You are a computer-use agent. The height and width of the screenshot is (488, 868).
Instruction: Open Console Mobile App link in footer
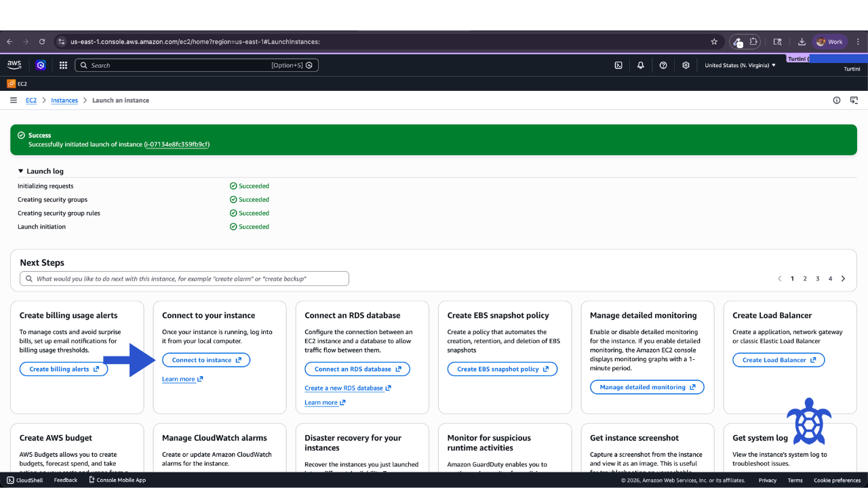click(117, 480)
